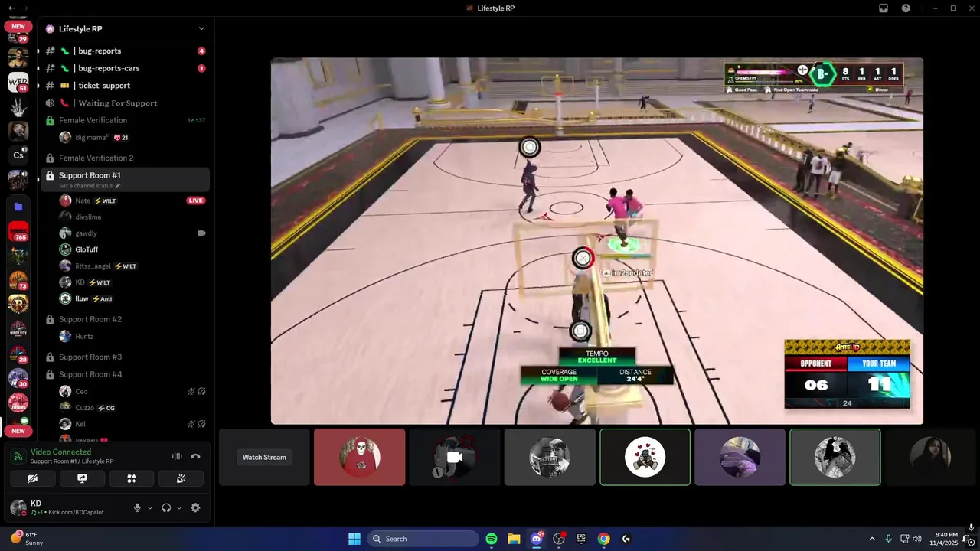Open microphone input options arrow

coord(149,507)
